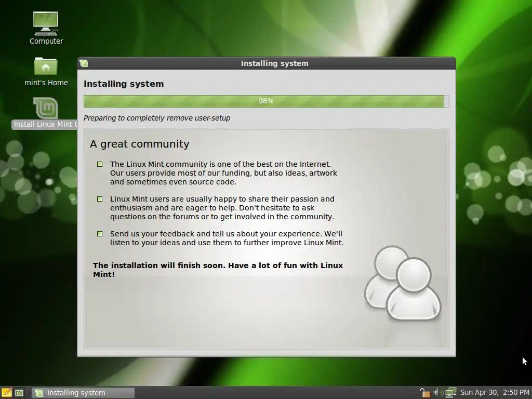Open the volume speaker tray icon

pos(438,393)
